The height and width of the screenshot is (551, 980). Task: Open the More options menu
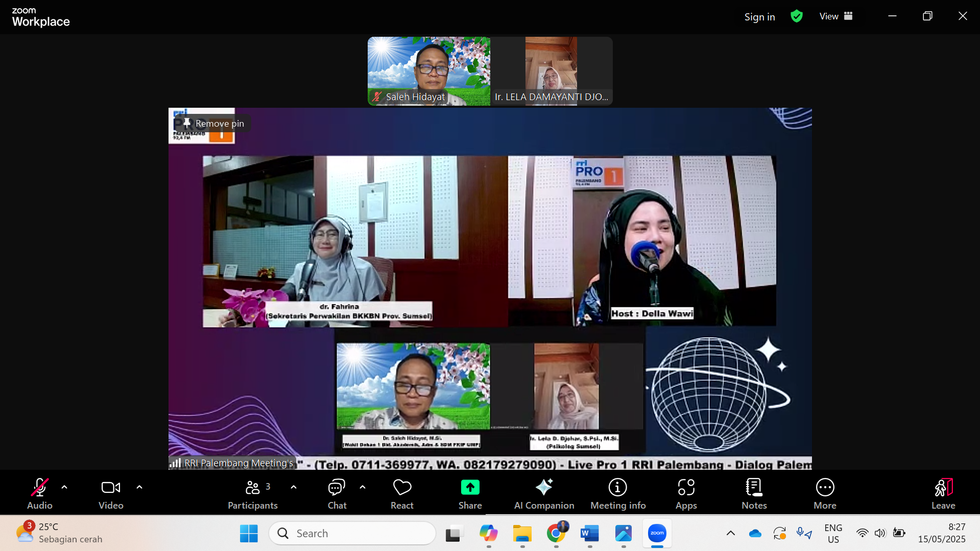coord(825,493)
